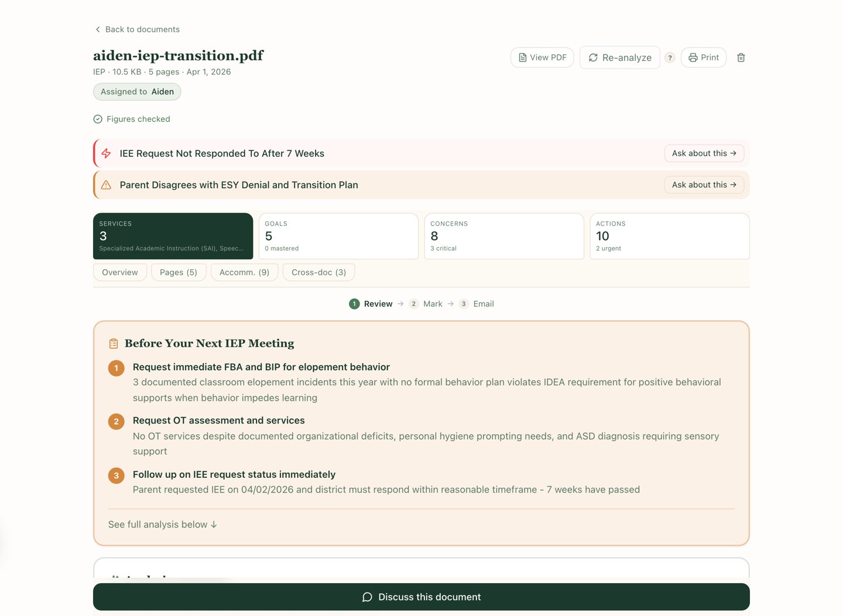Viewport: 843px width, 616px height.
Task: Switch to the Overview tab
Action: (120, 272)
